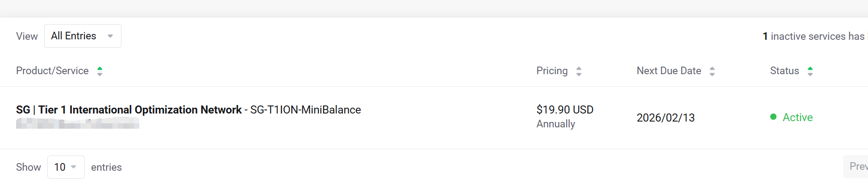Click the green Active status dot
The width and height of the screenshot is (868, 185).
click(x=773, y=117)
